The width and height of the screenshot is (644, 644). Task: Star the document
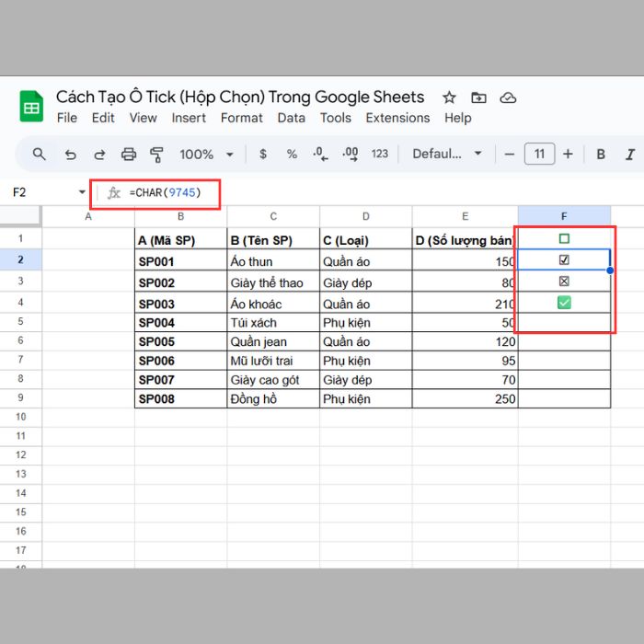click(x=449, y=98)
